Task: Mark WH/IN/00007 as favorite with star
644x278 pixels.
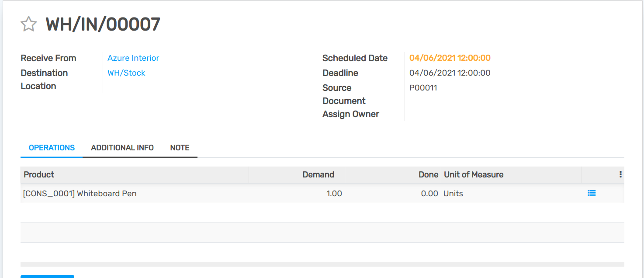Action: (x=29, y=24)
